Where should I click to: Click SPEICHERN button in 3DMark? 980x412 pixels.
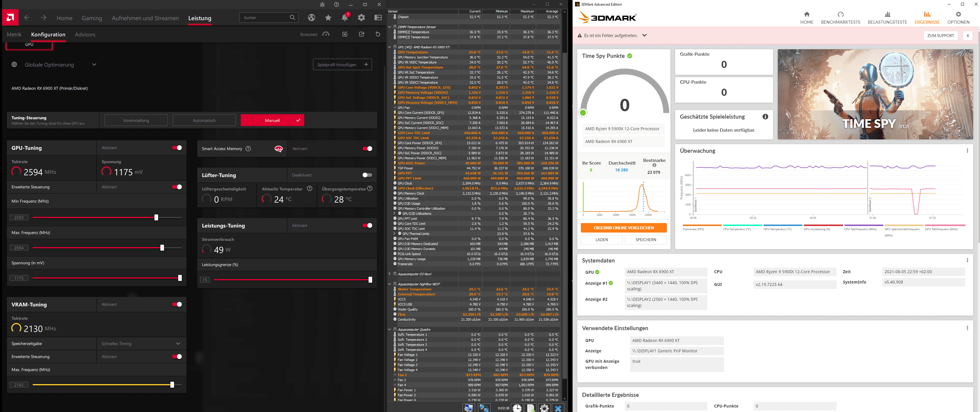click(x=646, y=240)
